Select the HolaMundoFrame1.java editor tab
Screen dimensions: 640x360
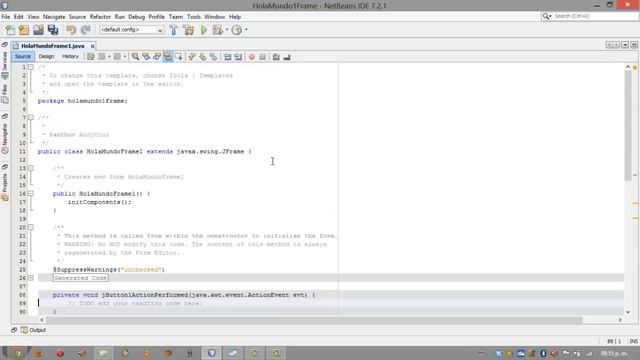coord(53,46)
